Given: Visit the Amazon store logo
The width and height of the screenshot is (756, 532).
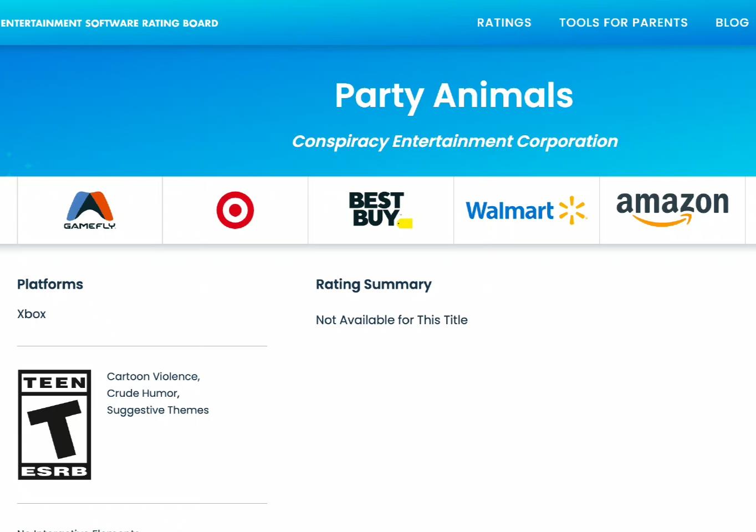Looking at the screenshot, I should pyautogui.click(x=672, y=209).
